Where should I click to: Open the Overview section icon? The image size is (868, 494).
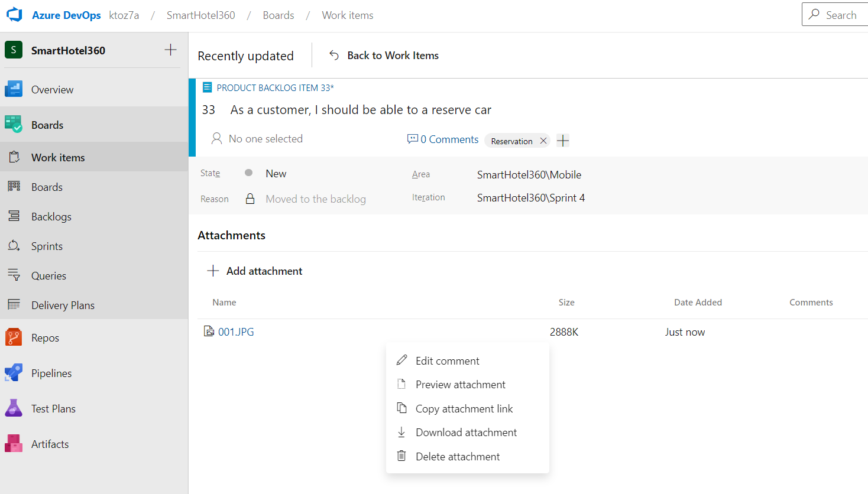coord(14,89)
